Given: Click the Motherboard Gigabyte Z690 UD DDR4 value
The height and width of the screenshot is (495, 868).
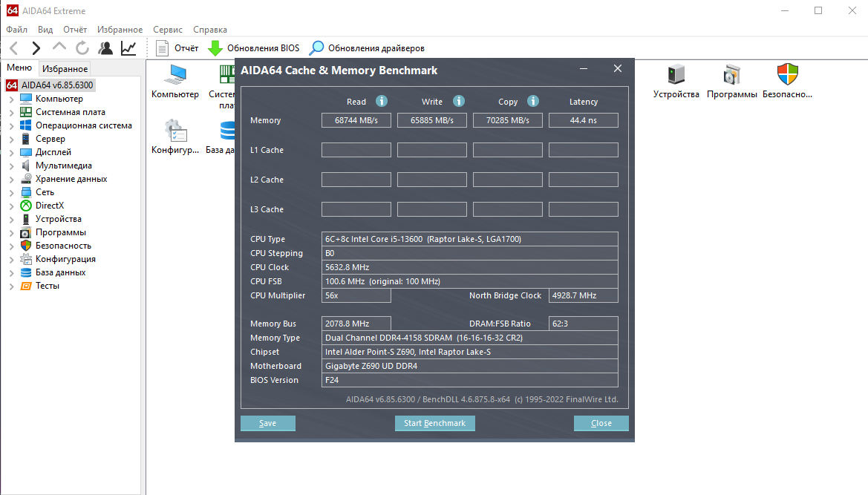Looking at the screenshot, I should (470, 366).
